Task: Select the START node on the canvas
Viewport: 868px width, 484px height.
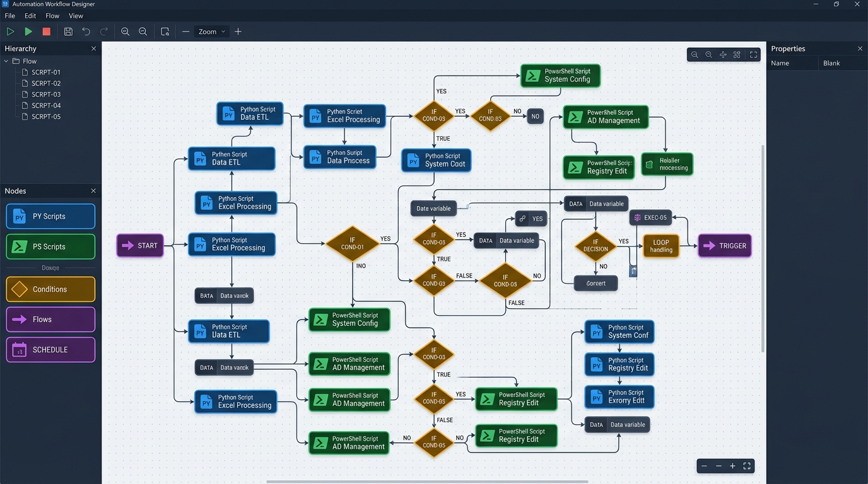Action: coord(140,246)
